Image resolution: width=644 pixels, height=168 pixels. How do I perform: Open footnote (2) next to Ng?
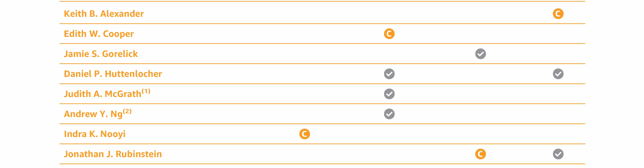127,112
